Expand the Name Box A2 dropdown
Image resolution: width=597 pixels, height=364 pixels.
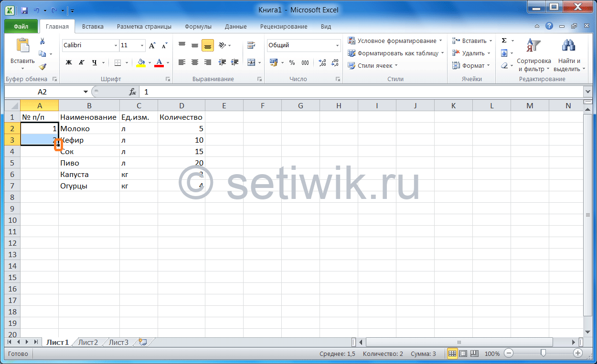(x=86, y=92)
